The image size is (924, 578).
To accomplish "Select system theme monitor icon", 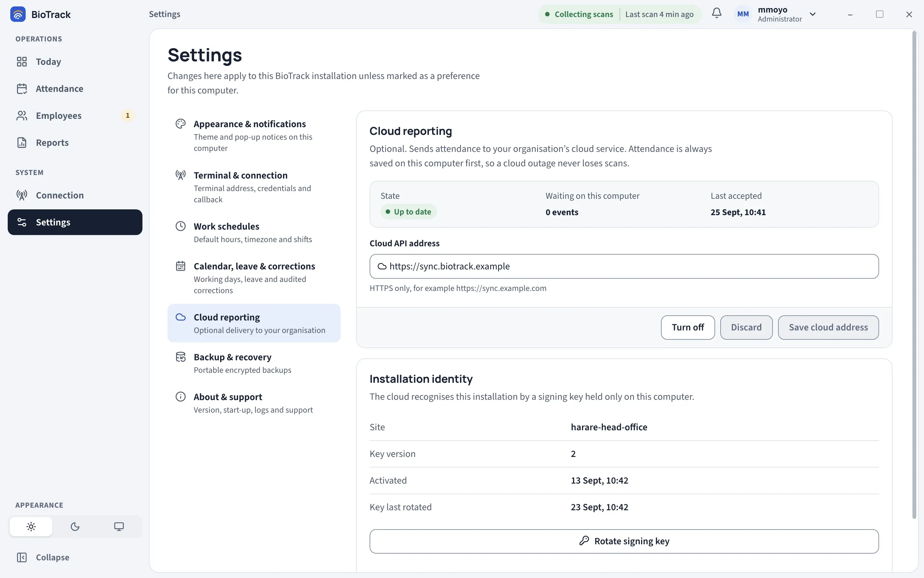I will point(119,527).
